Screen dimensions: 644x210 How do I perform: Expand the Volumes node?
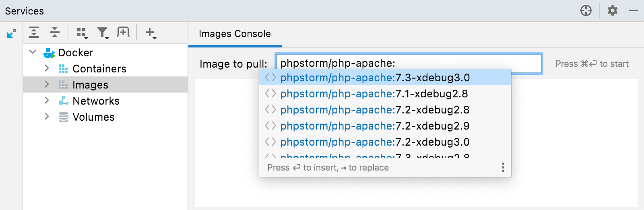click(x=47, y=117)
